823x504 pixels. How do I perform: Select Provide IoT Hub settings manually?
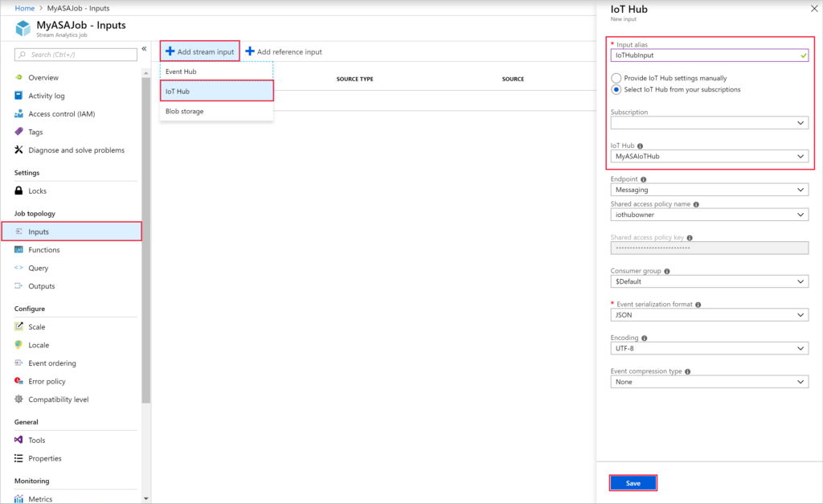616,78
